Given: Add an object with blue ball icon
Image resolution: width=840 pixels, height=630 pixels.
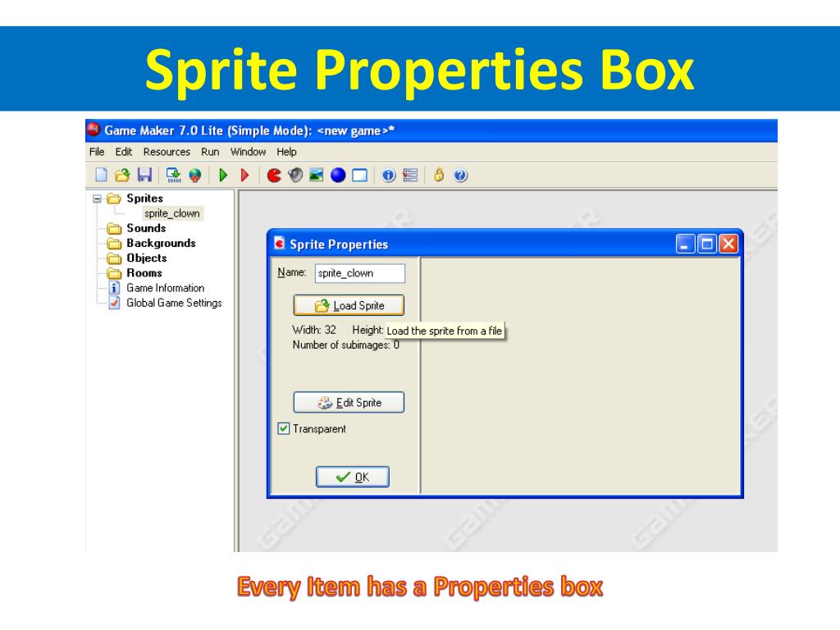Looking at the screenshot, I should click(x=338, y=175).
